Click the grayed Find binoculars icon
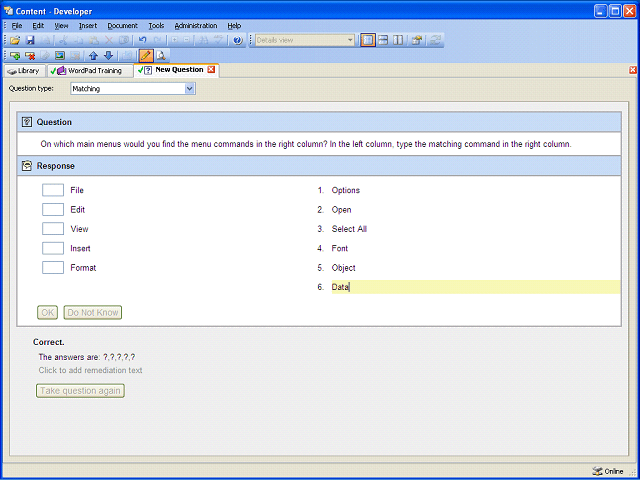The width and height of the screenshot is (640, 480). pos(205,40)
